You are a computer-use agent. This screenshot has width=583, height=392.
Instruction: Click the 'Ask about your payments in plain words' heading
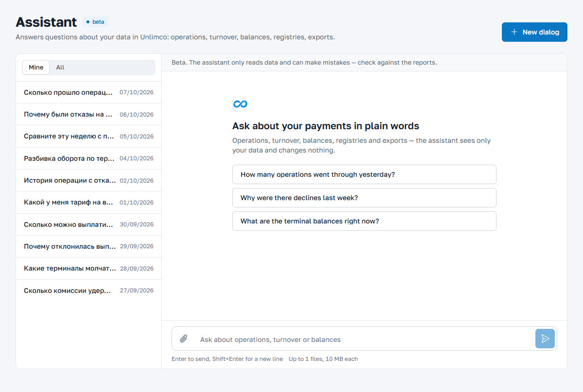(326, 126)
